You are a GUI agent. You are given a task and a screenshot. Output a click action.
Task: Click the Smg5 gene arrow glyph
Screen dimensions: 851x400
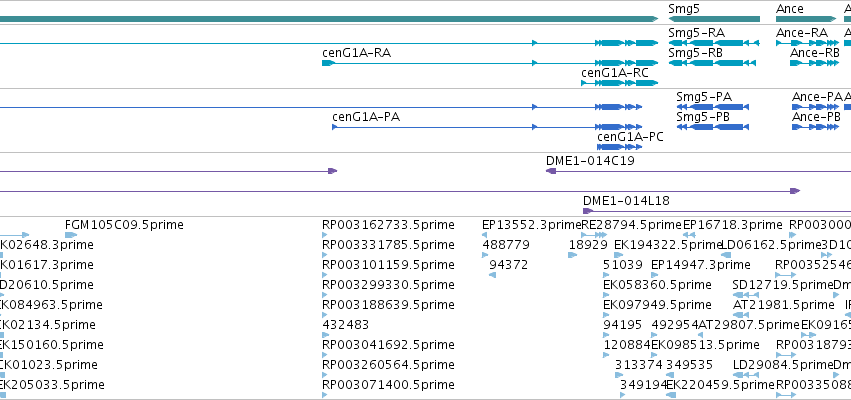714,19
